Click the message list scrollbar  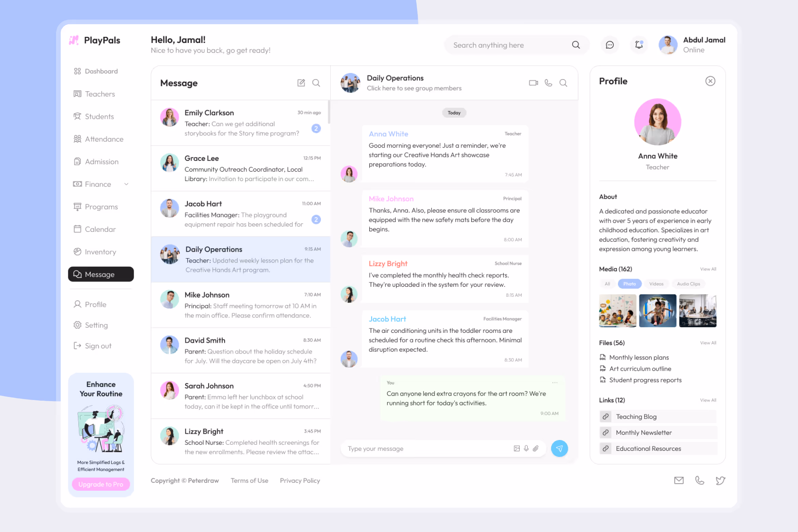click(x=329, y=113)
